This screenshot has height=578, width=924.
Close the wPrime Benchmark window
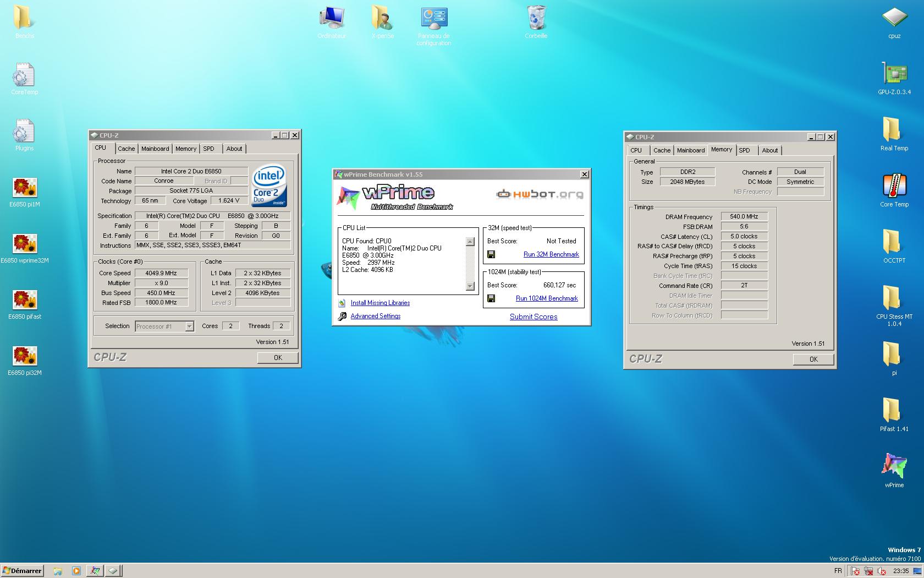tap(584, 174)
